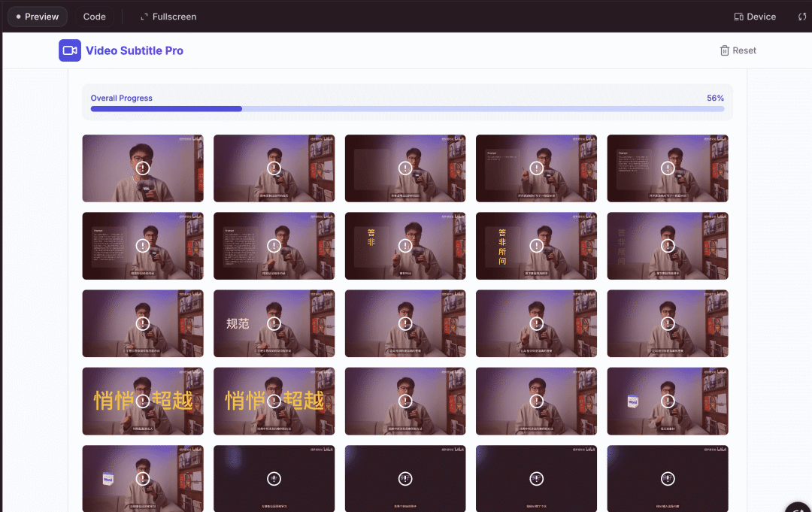Click warning icon on the '规范' thumbnail
812x512 pixels.
274,323
